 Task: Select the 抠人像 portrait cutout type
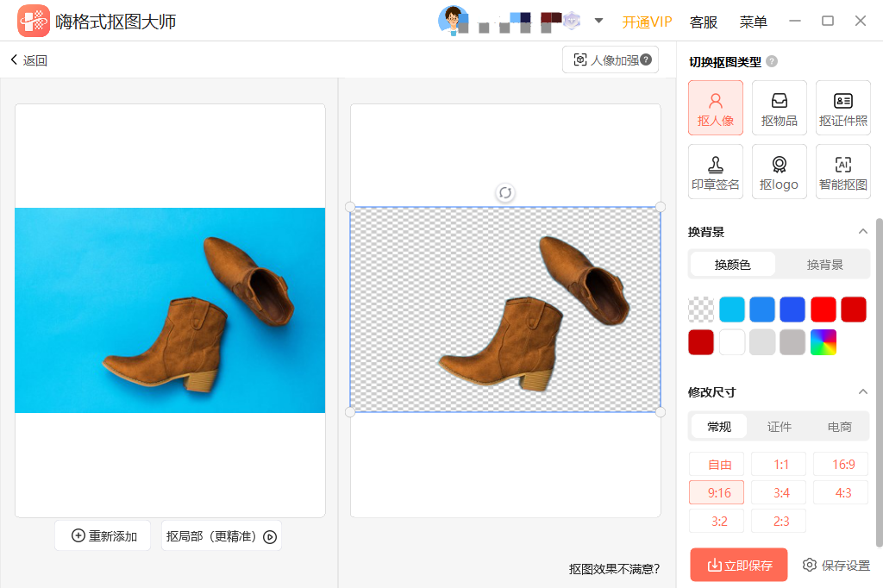point(715,108)
